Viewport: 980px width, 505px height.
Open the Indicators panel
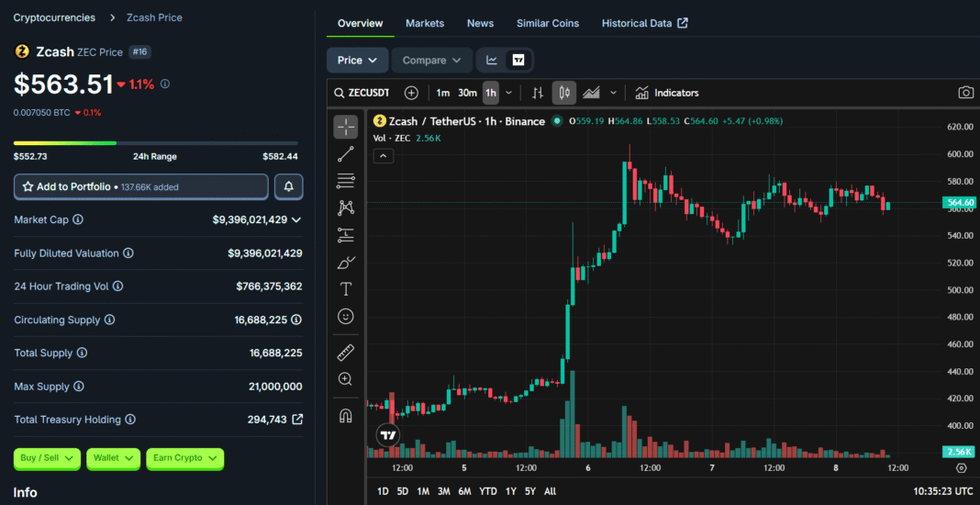click(x=667, y=93)
